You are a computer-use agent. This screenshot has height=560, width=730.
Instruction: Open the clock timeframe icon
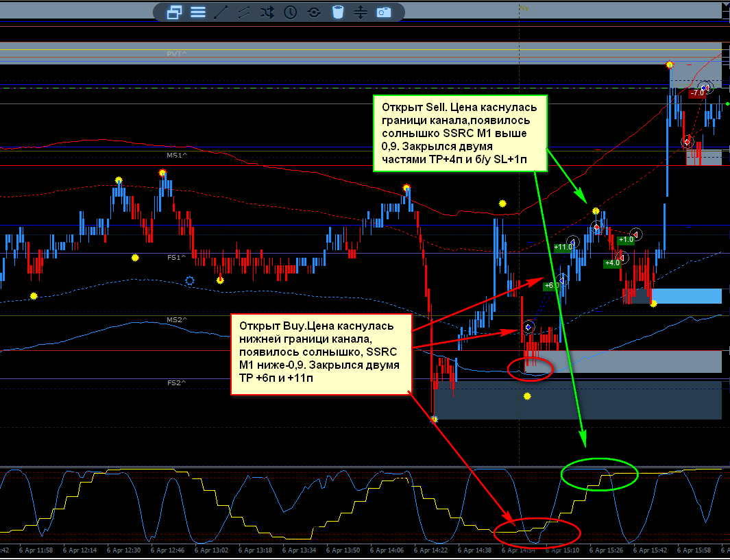(x=291, y=12)
